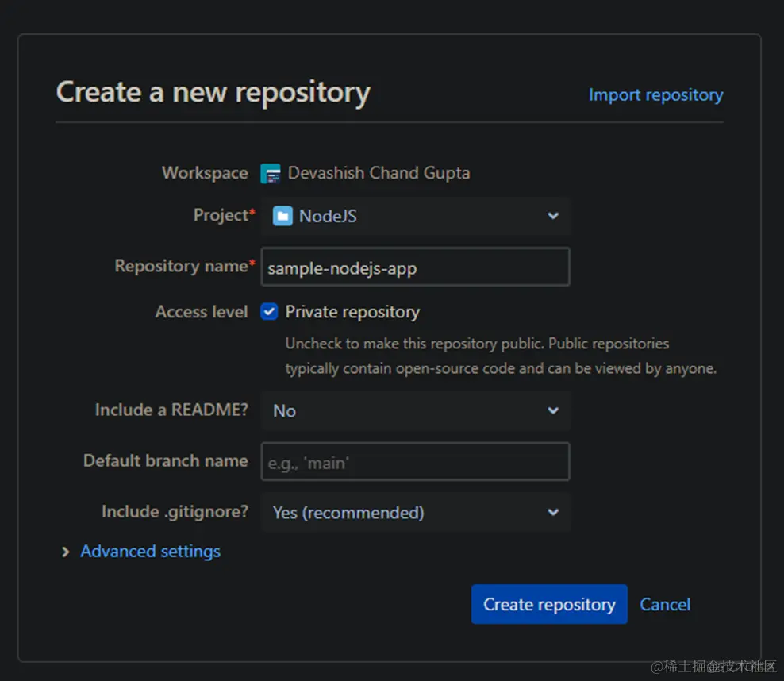Click the Cancel link

(665, 605)
